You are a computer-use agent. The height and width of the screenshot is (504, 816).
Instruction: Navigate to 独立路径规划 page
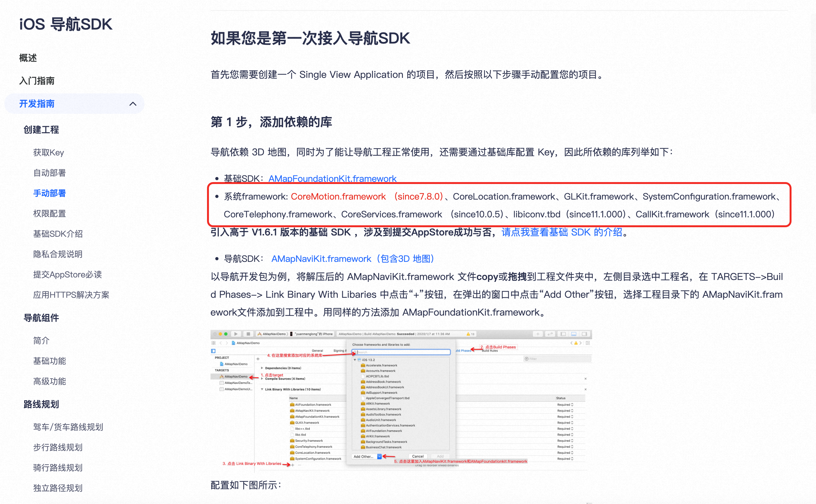tap(58, 488)
